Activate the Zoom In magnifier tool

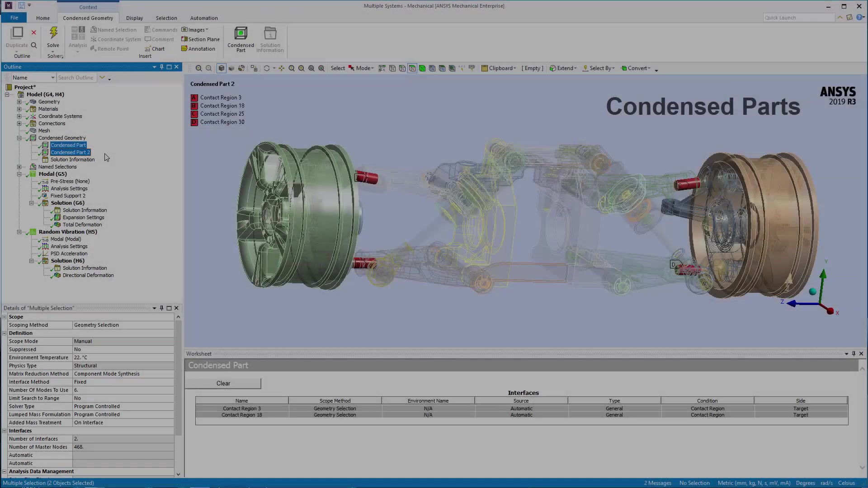(x=302, y=68)
